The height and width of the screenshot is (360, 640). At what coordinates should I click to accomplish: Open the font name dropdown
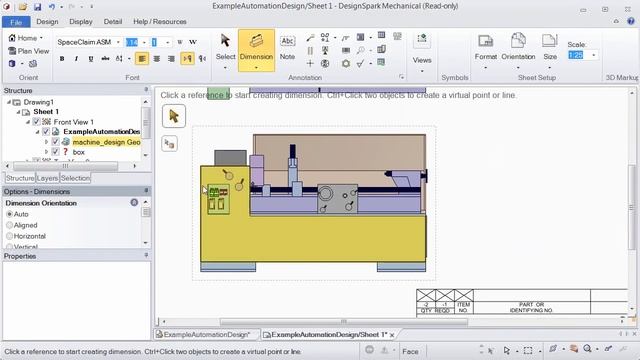118,42
